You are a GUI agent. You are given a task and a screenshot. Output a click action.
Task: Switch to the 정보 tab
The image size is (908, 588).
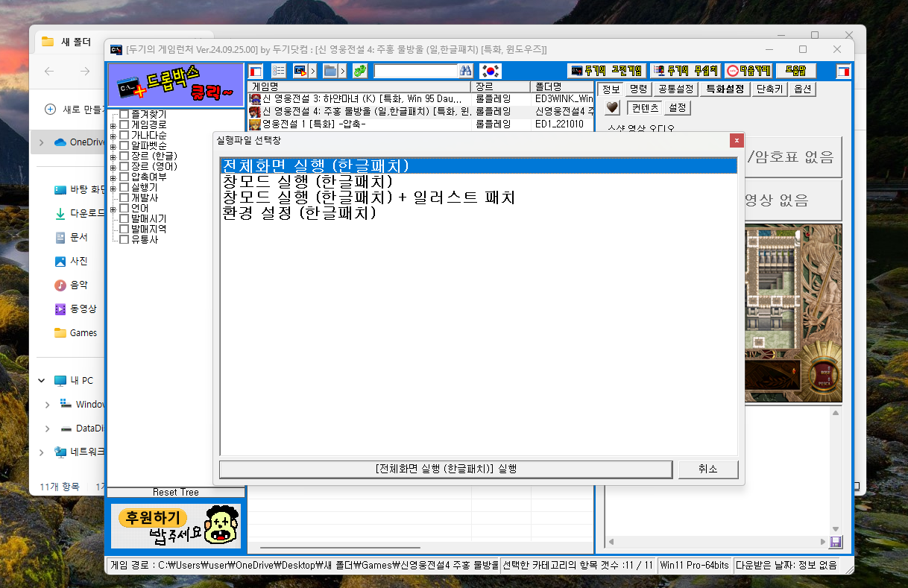(x=611, y=89)
